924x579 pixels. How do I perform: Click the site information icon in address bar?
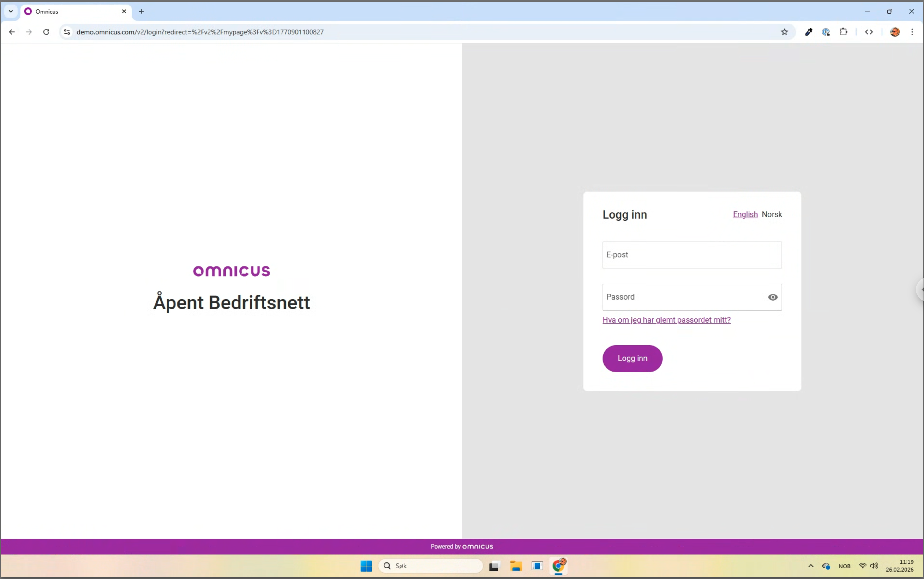66,32
